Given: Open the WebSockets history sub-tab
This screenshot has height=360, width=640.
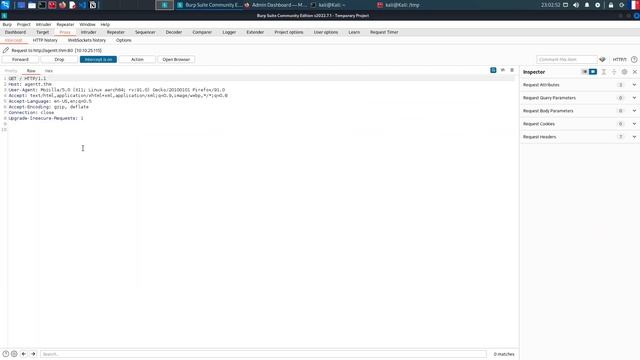Looking at the screenshot, I should click(x=87, y=40).
